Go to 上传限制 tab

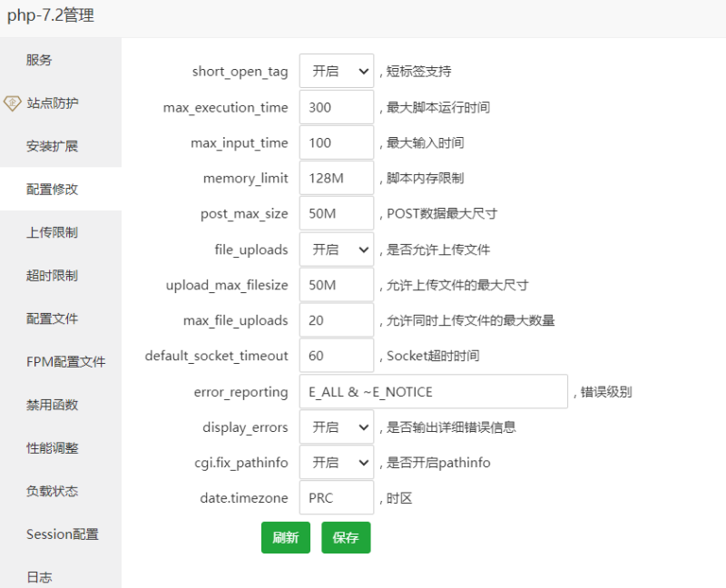[x=61, y=232]
